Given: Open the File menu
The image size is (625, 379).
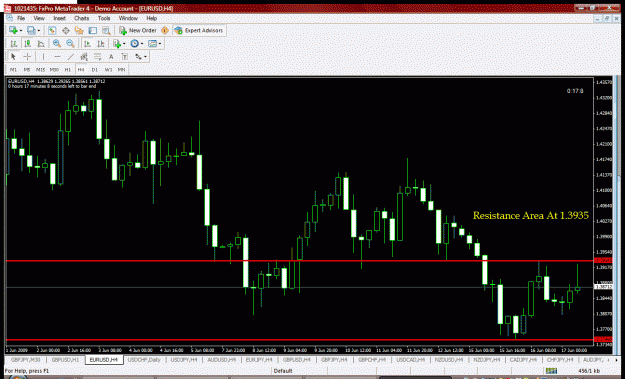Looking at the screenshot, I should point(21,18).
